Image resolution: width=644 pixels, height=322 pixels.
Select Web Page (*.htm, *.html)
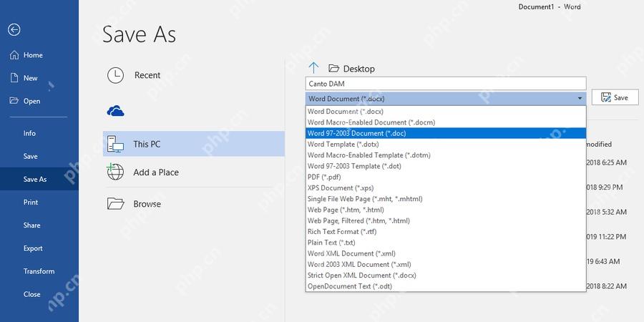446,210
